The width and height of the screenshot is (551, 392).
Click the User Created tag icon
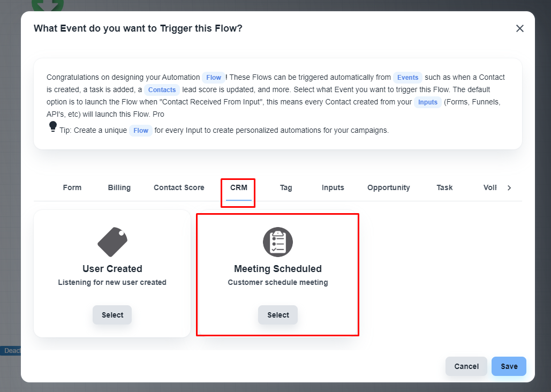click(x=112, y=242)
